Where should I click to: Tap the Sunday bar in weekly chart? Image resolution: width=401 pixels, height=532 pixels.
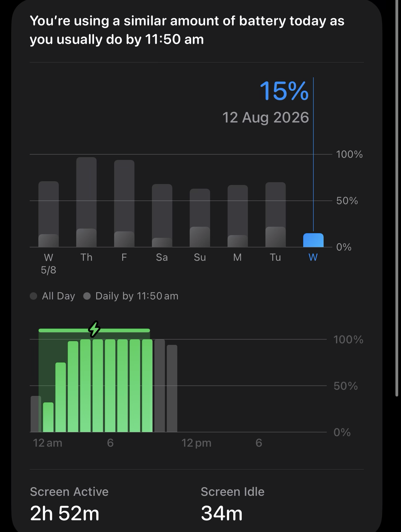pyautogui.click(x=200, y=218)
